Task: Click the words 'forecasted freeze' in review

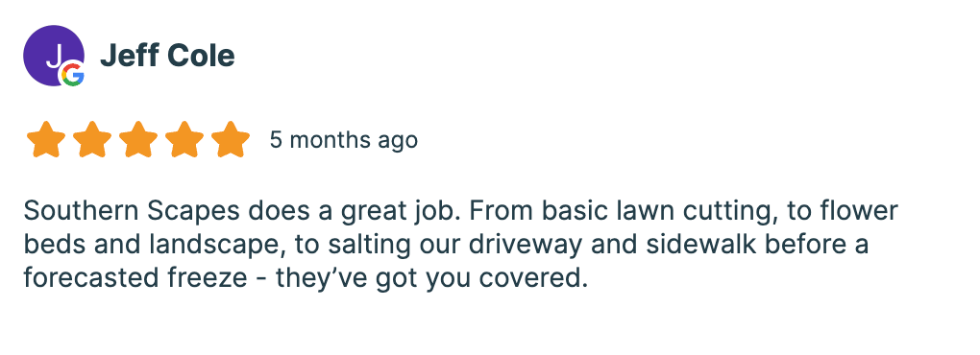Action: point(135,278)
